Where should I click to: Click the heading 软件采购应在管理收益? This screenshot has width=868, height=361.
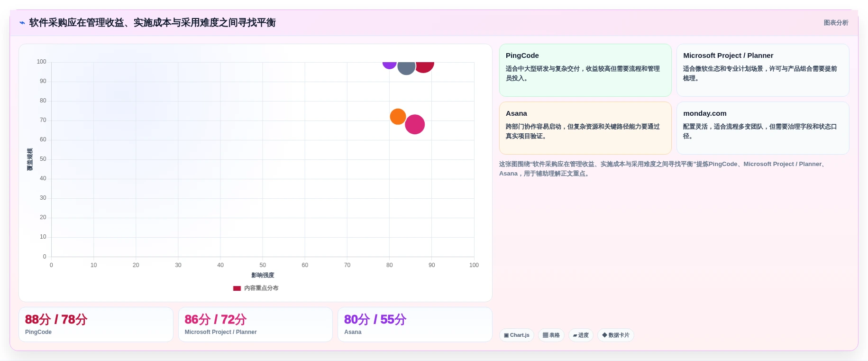point(152,23)
